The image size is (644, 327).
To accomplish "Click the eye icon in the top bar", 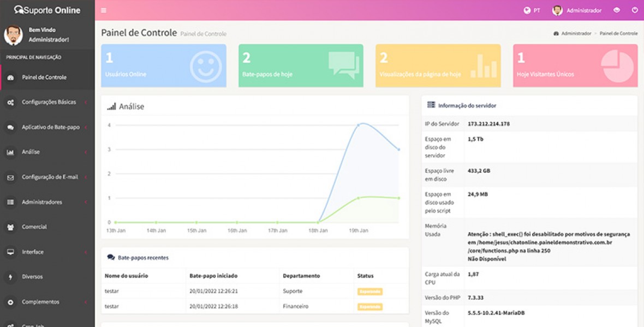I will point(617,10).
